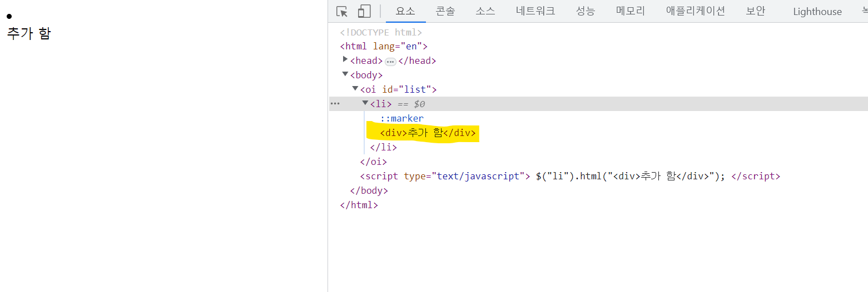Open the 메모리 tab

click(x=631, y=11)
